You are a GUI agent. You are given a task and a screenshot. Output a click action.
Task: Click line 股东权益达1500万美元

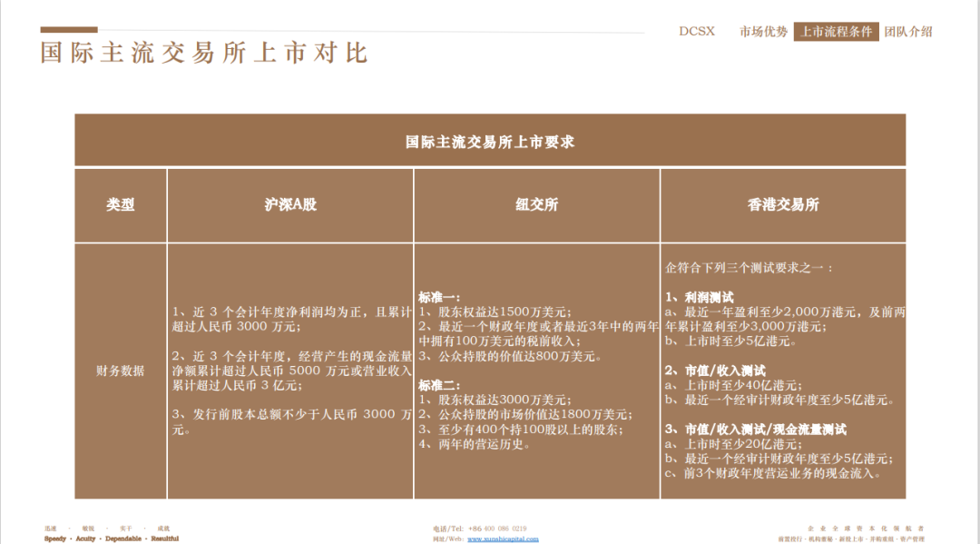[x=495, y=312]
